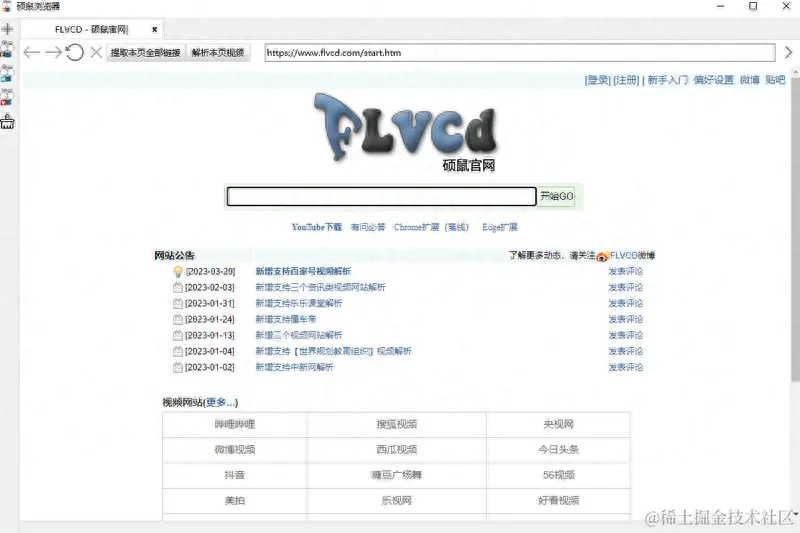Click the note icon next to 2023-01-04
This screenshot has width=800, height=533.
[x=178, y=351]
